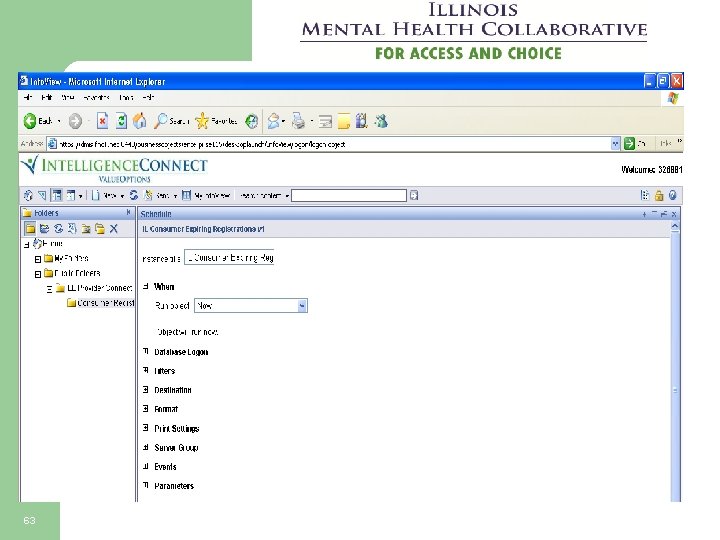Expand the Parameters section
Image resolution: width=720 pixels, height=540 pixels.
click(146, 485)
